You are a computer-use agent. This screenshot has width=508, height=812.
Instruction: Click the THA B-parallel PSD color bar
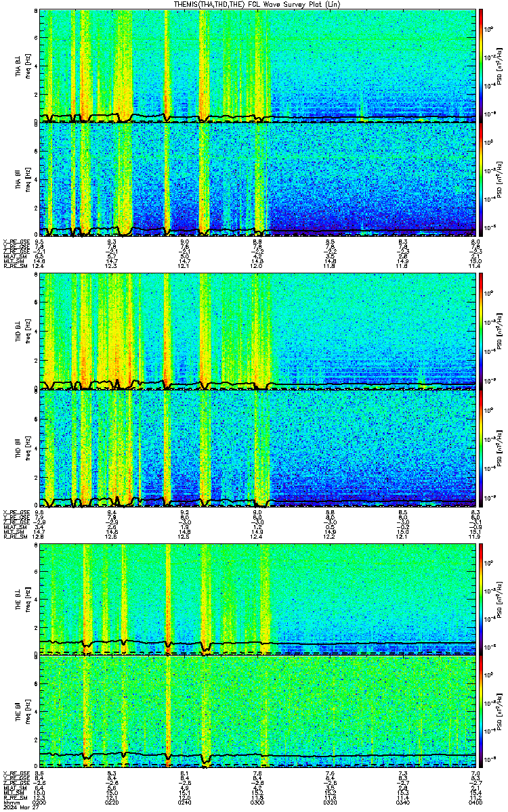(x=481, y=180)
